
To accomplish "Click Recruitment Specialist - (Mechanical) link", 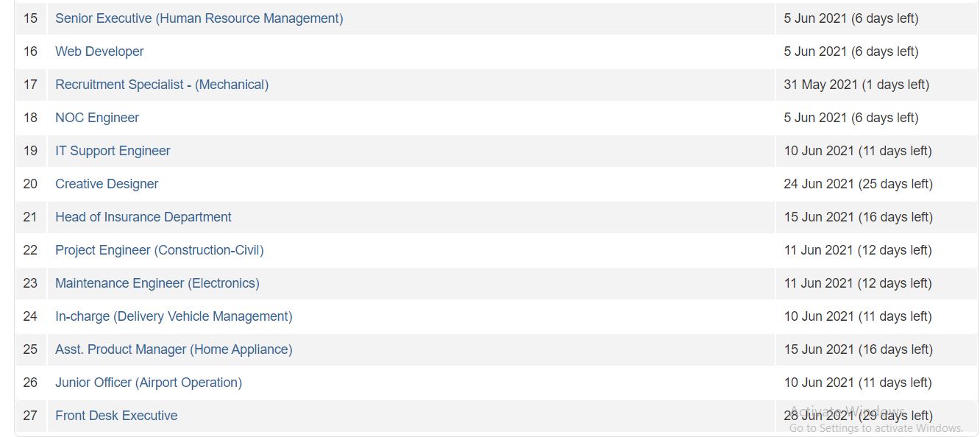I will pos(162,85).
